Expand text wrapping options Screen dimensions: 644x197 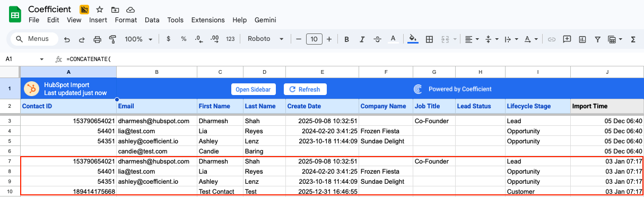point(511,39)
